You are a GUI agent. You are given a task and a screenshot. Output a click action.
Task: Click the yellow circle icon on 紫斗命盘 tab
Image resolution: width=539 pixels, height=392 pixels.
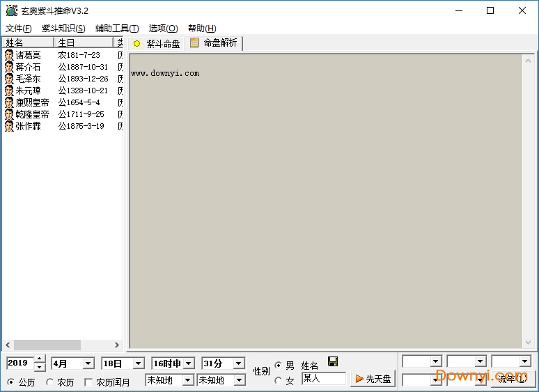pos(136,43)
